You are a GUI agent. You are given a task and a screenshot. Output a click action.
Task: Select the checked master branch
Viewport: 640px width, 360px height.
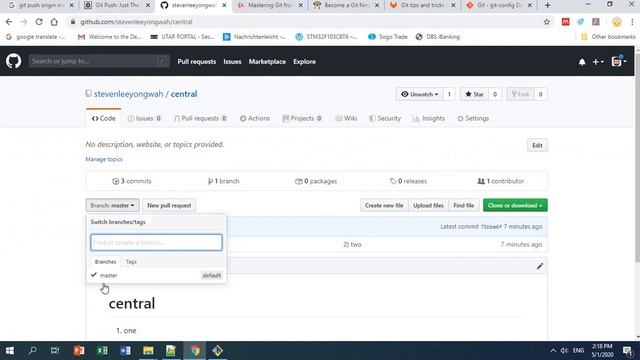click(x=156, y=276)
